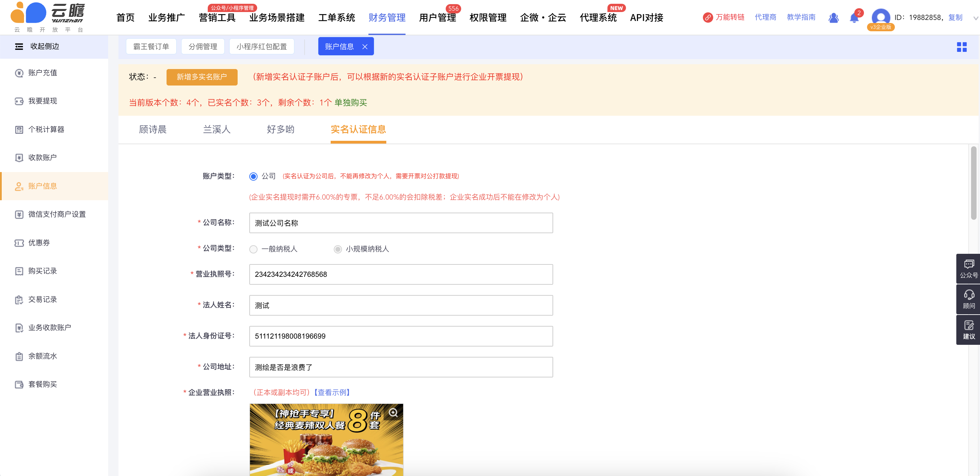Screen dimensions: 980x476
Task: Open the grid view icon at top right
Action: click(961, 47)
